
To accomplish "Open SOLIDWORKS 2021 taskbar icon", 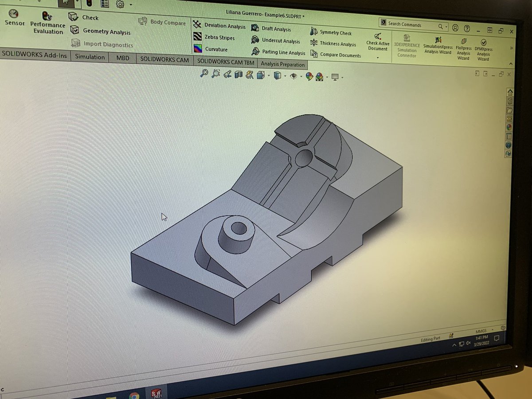I will (156, 394).
